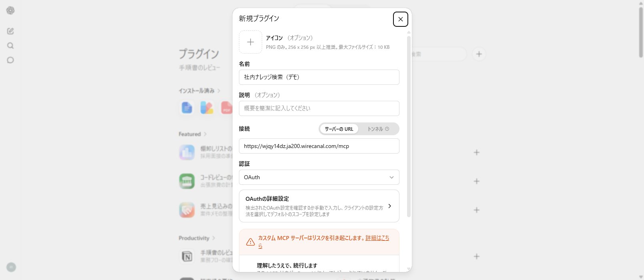This screenshot has width=644, height=280.
Task: Edit the 名前 field 社内ナレッジ検索（デモ）
Action: tap(319, 77)
